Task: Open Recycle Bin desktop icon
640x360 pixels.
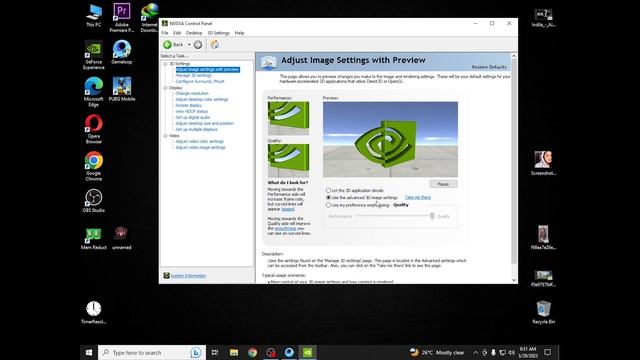Action: click(543, 312)
